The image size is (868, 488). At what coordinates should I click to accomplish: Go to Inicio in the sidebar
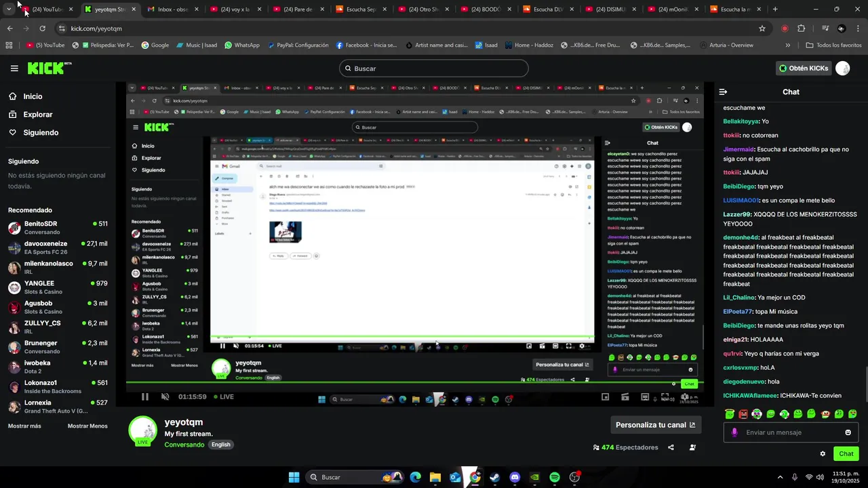(25, 96)
